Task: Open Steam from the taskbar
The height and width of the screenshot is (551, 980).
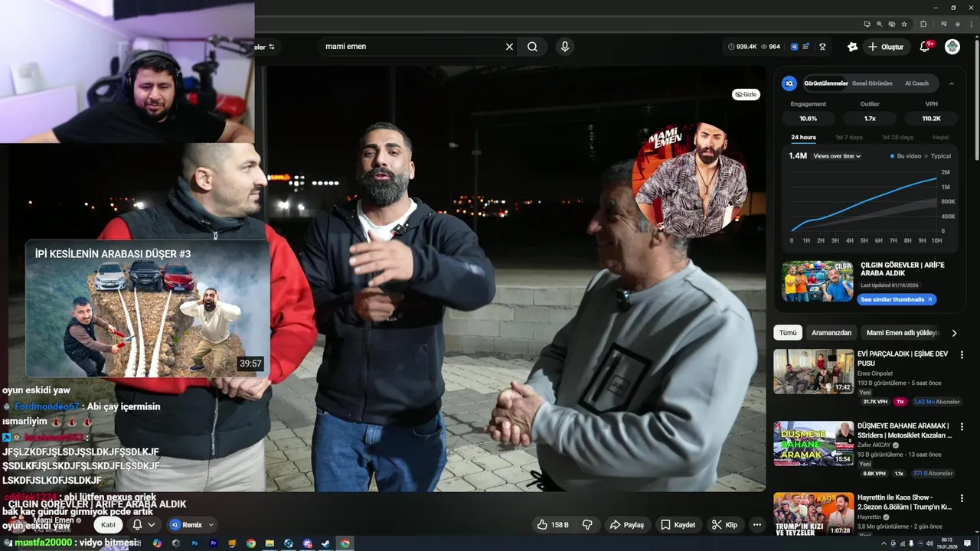Action: click(326, 543)
